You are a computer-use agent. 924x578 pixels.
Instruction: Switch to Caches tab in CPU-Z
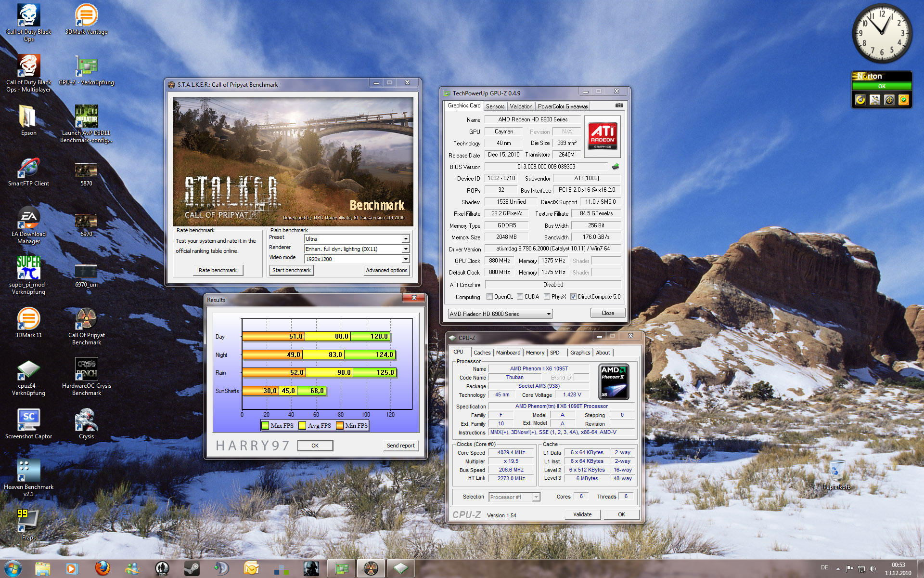pos(482,353)
